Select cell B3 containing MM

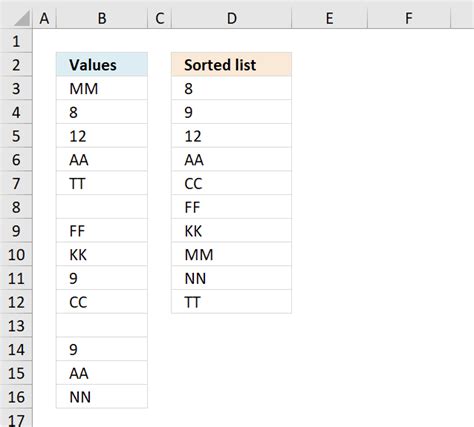102,88
